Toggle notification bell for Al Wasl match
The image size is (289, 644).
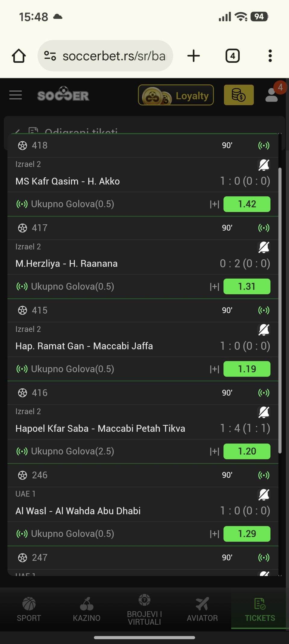pos(264,494)
